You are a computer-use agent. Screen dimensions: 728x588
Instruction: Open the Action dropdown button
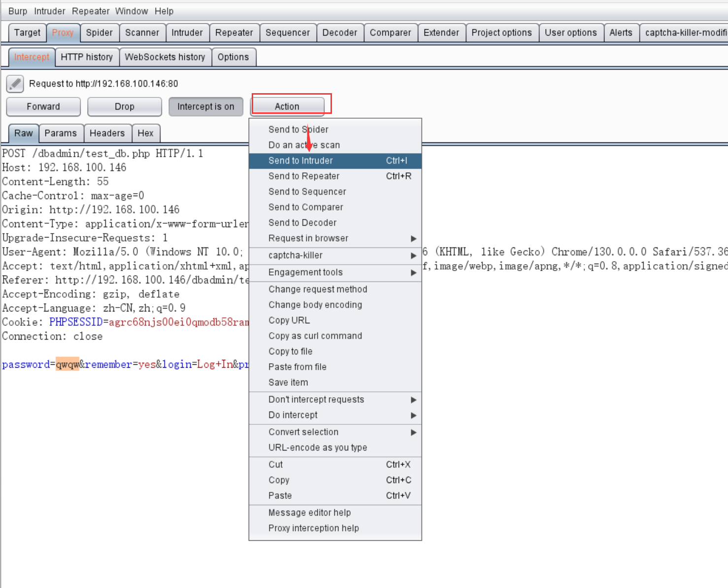pyautogui.click(x=287, y=106)
